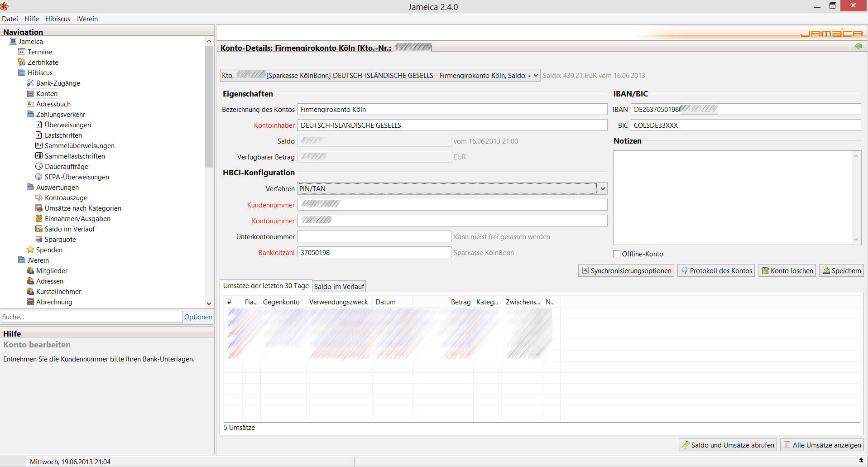The image size is (868, 467).
Task: Open Mitglieder icon
Action: (30, 270)
